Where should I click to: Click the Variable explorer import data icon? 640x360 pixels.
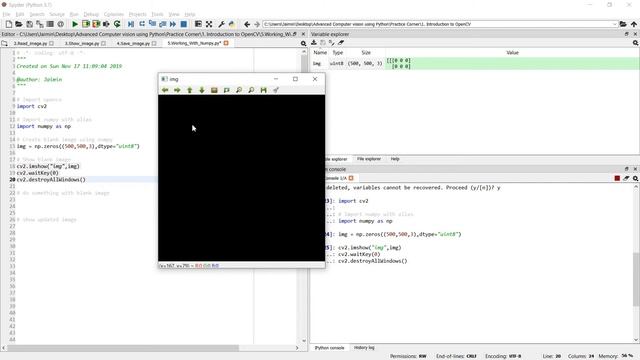pos(313,42)
